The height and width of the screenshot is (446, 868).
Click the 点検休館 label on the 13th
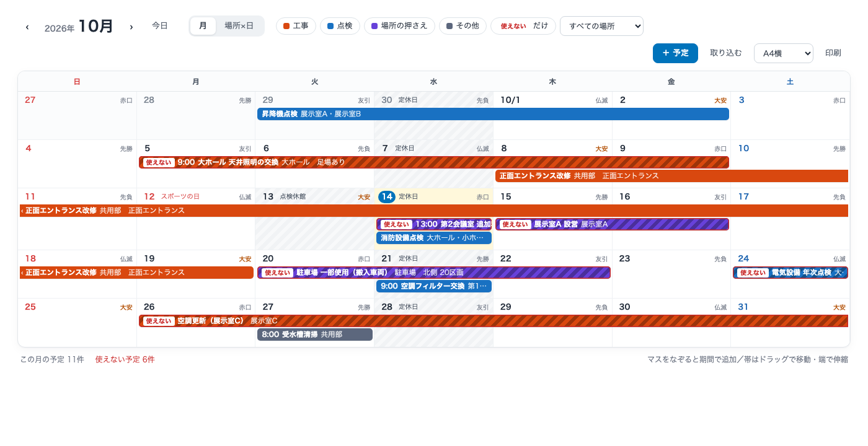pyautogui.click(x=293, y=197)
